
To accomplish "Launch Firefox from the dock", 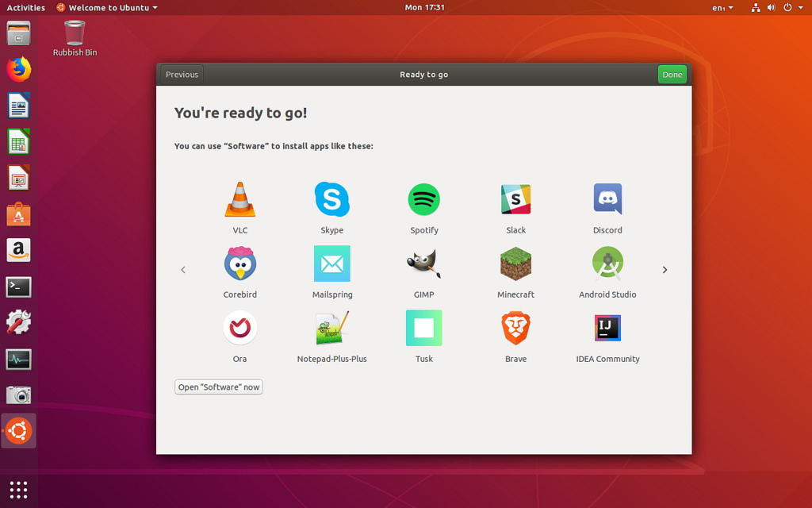I will (x=19, y=70).
